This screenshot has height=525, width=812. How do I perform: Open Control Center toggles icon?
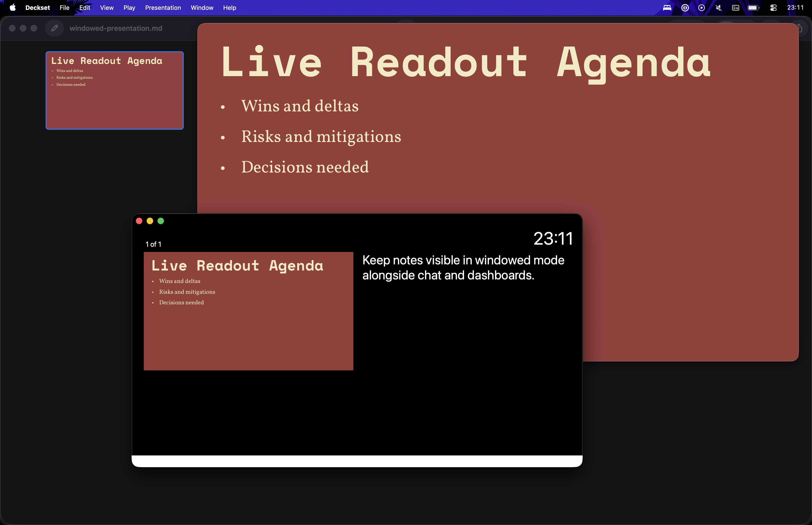(x=773, y=8)
